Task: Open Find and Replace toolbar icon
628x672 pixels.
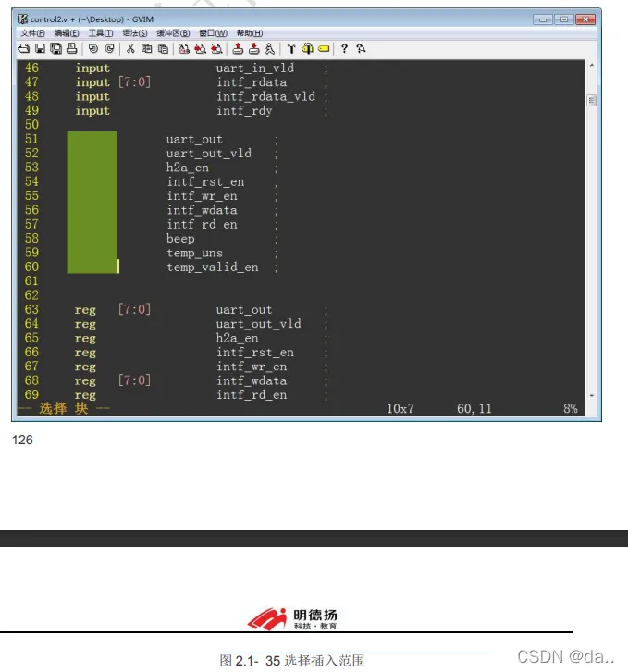Action: pos(184,48)
